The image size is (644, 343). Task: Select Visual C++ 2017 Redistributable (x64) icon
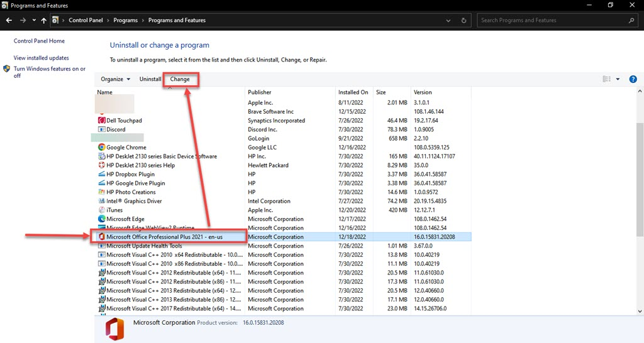click(x=101, y=308)
